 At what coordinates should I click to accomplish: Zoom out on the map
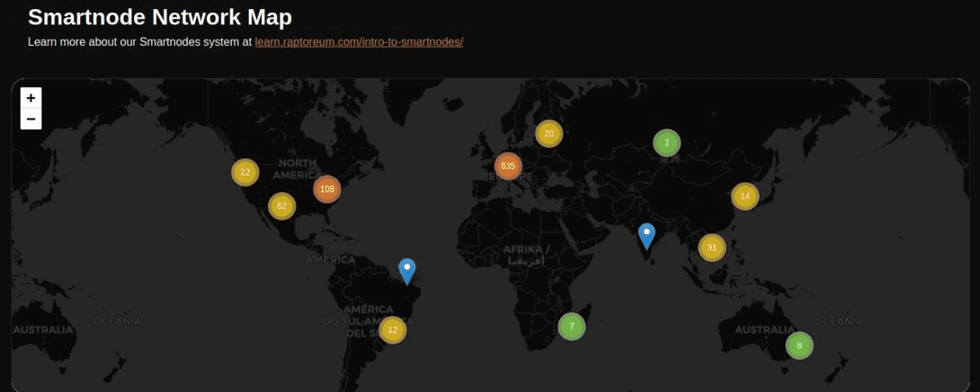(x=31, y=119)
